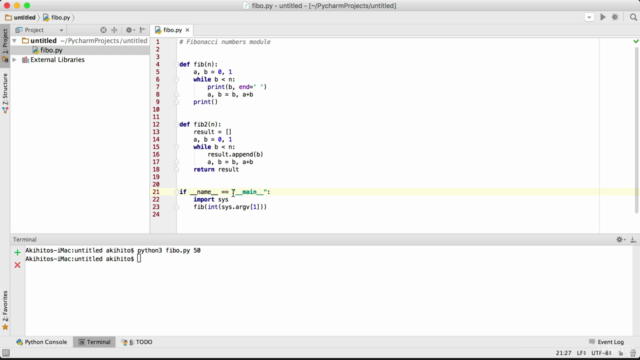The height and width of the screenshot is (360, 640).
Task: Add a new terminal session with green plus
Action: (x=17, y=253)
